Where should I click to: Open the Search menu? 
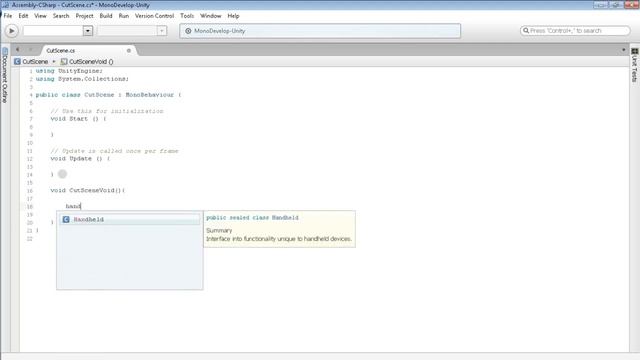pyautogui.click(x=61, y=16)
